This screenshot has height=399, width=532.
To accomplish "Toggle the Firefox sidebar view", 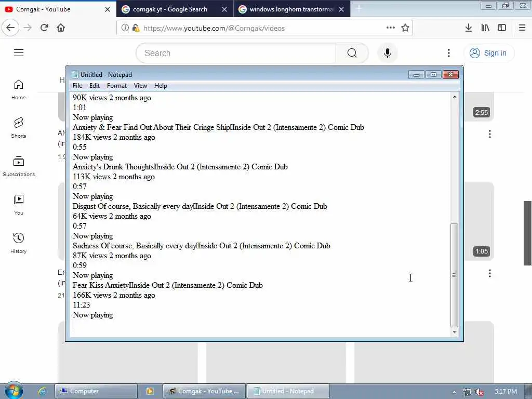I will tap(502, 28).
